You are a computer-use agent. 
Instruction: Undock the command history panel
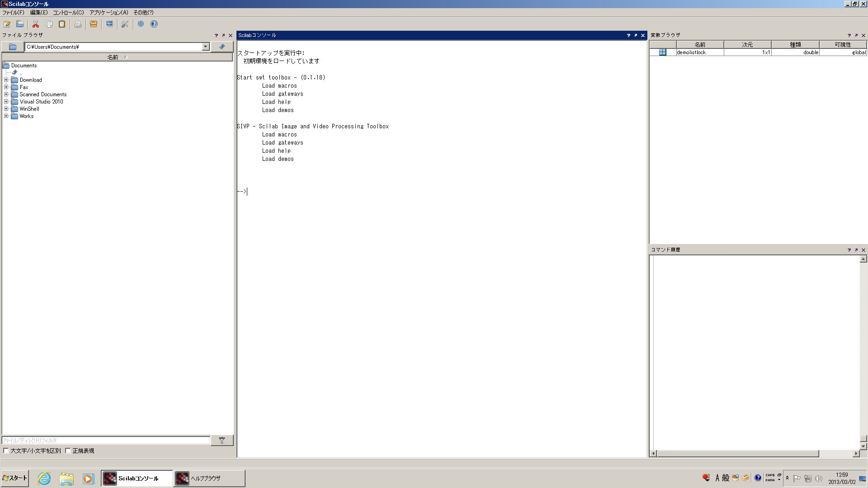click(x=856, y=250)
